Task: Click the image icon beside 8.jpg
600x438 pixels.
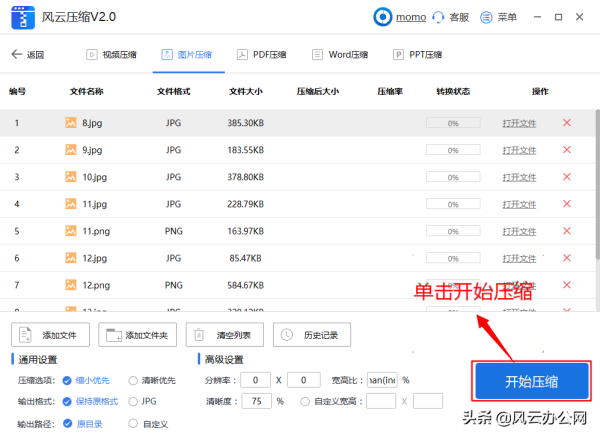Action: point(71,122)
